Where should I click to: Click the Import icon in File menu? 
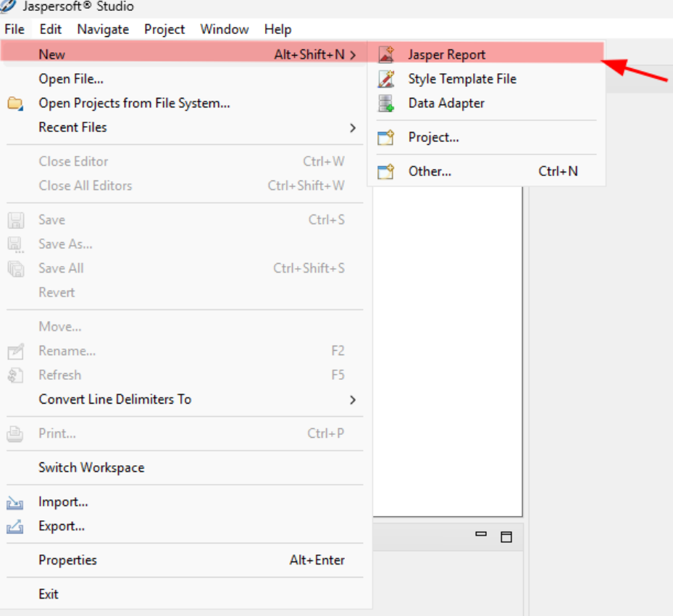pyautogui.click(x=15, y=502)
